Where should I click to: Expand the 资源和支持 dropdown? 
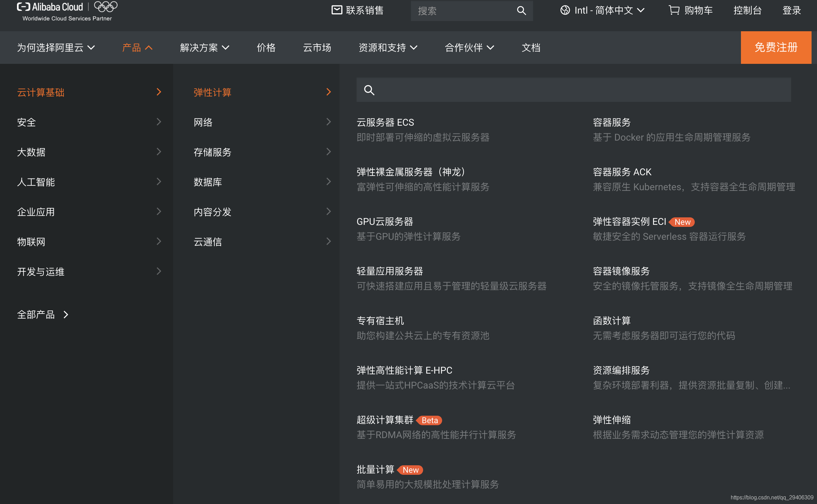(x=388, y=48)
